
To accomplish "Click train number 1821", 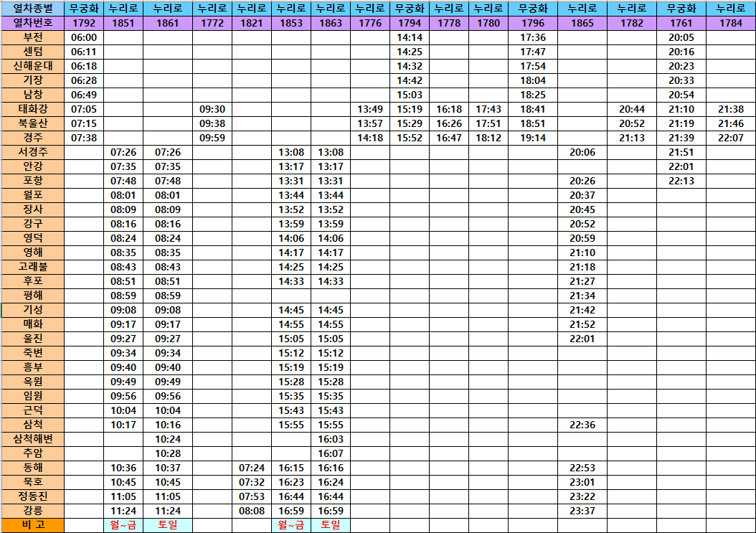I will 252,23.
